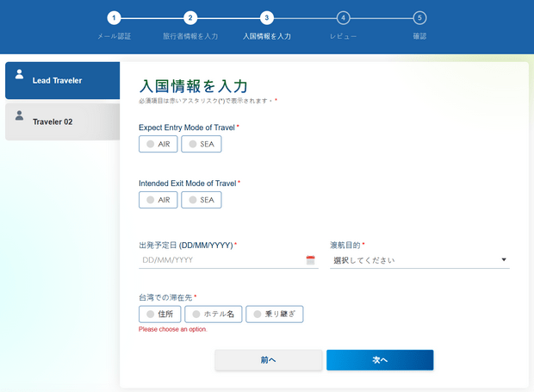Click the 出発予定日 date input field
Screen dimensions: 534x392
pos(220,260)
